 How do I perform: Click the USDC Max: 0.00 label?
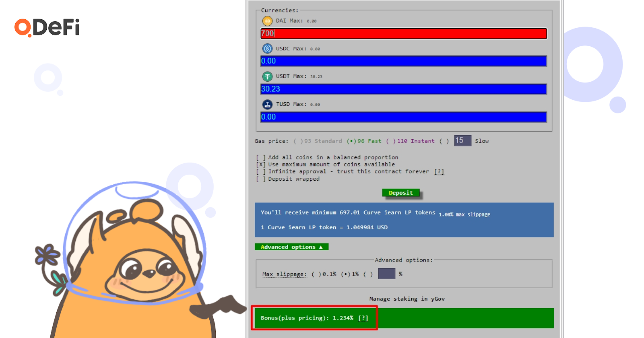298,49
